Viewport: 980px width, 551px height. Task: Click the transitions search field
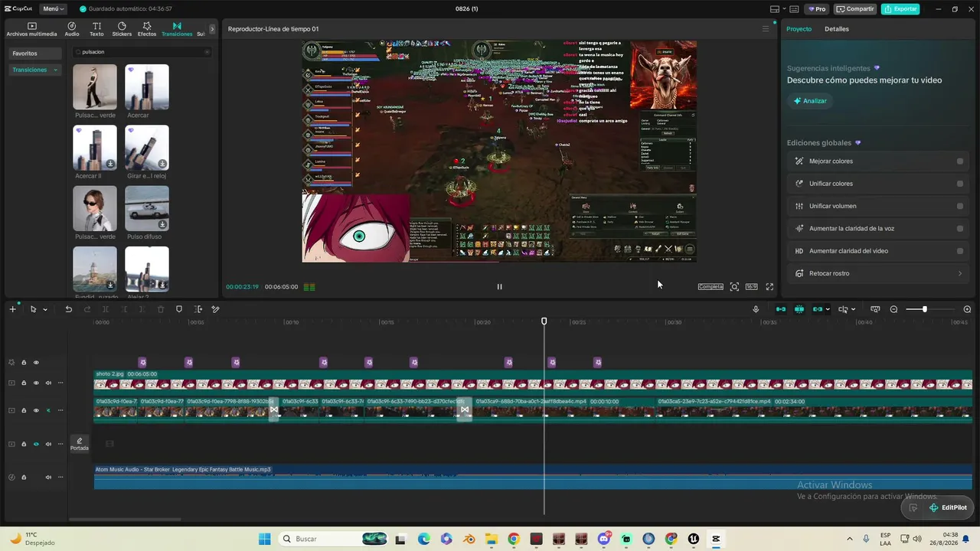(x=142, y=52)
